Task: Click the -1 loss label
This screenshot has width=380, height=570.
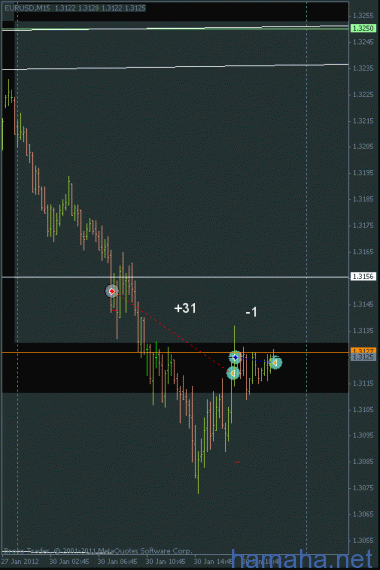Action: [x=251, y=312]
